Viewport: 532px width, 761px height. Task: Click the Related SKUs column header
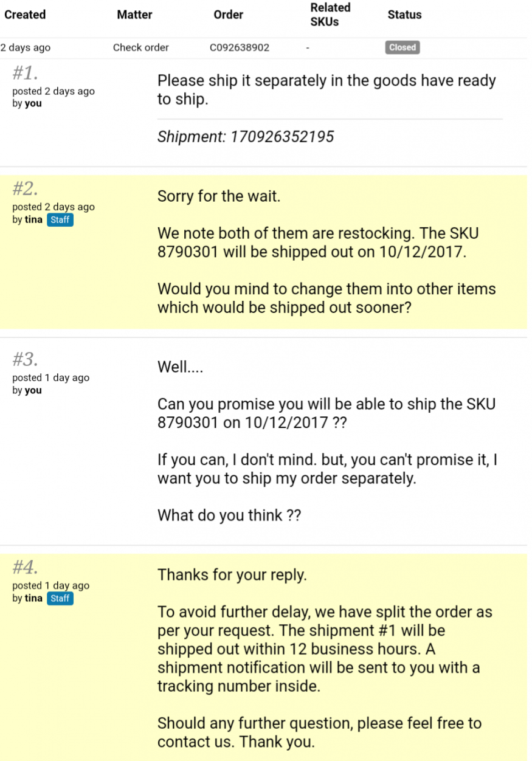[x=330, y=15]
